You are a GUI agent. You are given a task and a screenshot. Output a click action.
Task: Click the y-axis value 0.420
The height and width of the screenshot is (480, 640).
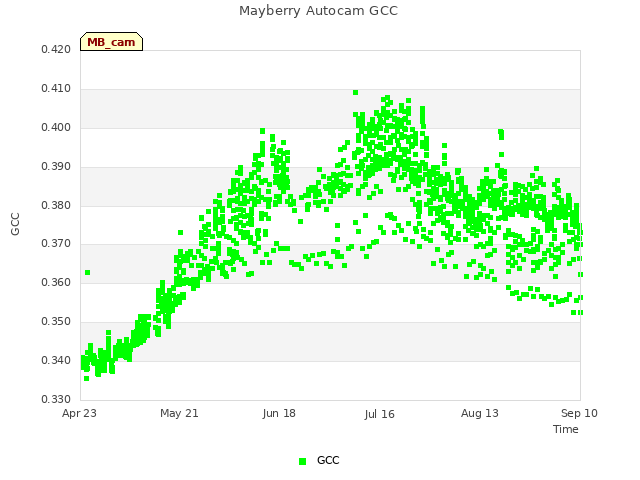click(56, 50)
